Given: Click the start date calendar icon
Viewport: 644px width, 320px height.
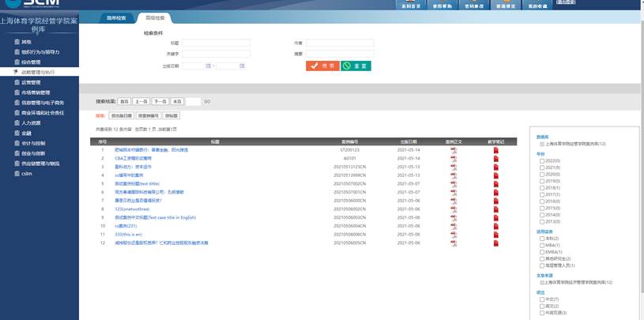Looking at the screenshot, I should point(209,66).
